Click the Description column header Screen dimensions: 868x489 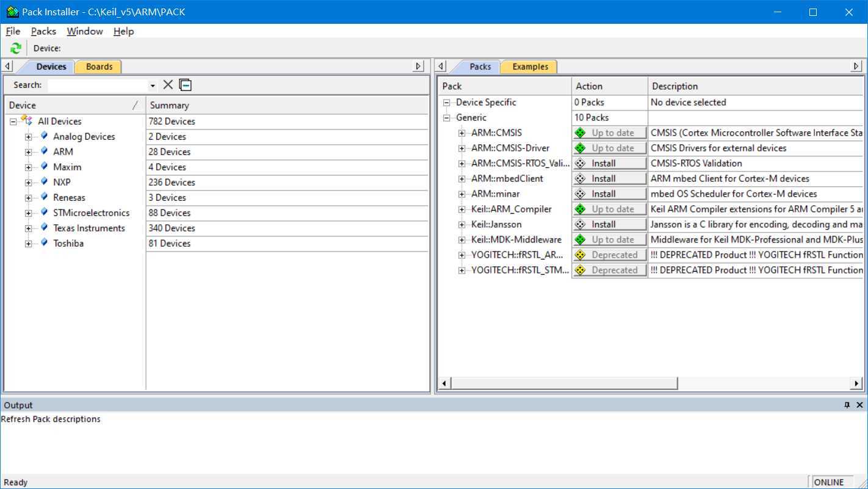tap(756, 86)
